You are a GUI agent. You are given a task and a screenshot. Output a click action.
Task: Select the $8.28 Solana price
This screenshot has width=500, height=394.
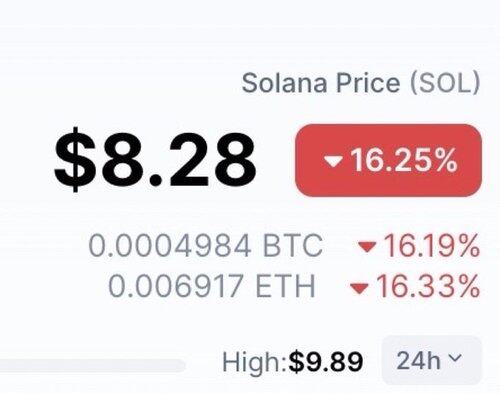coord(155,160)
